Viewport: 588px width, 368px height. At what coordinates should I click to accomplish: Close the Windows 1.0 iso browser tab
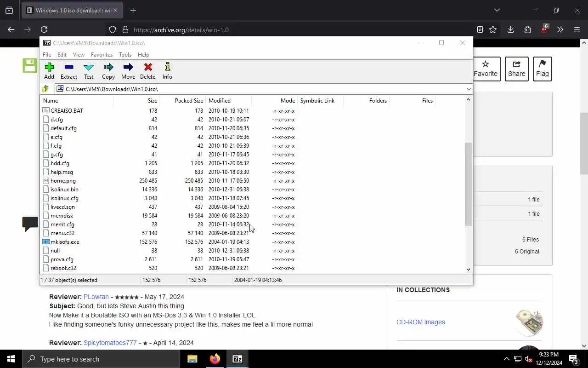115,10
